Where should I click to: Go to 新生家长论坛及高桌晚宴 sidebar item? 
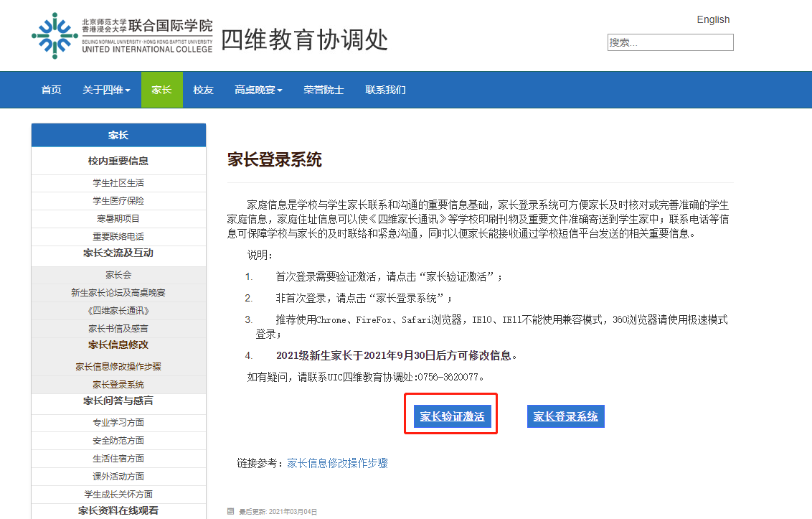point(118,293)
